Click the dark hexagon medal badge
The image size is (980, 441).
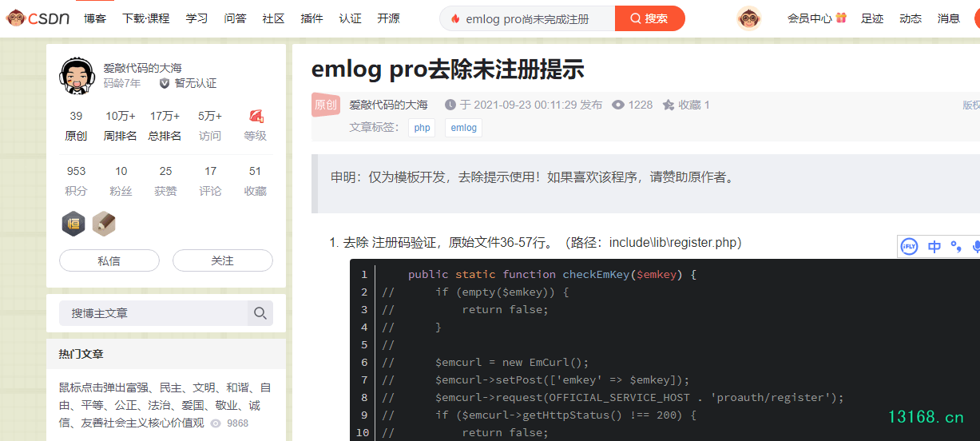[73, 224]
